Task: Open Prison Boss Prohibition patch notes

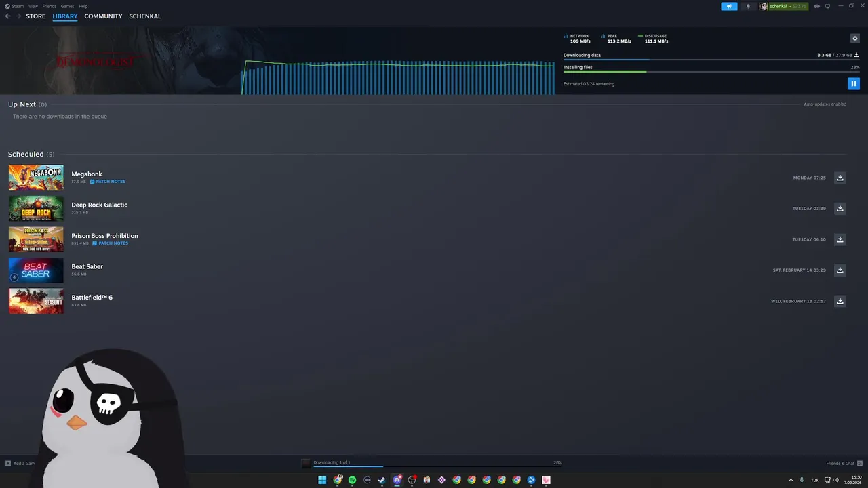Action: point(110,243)
